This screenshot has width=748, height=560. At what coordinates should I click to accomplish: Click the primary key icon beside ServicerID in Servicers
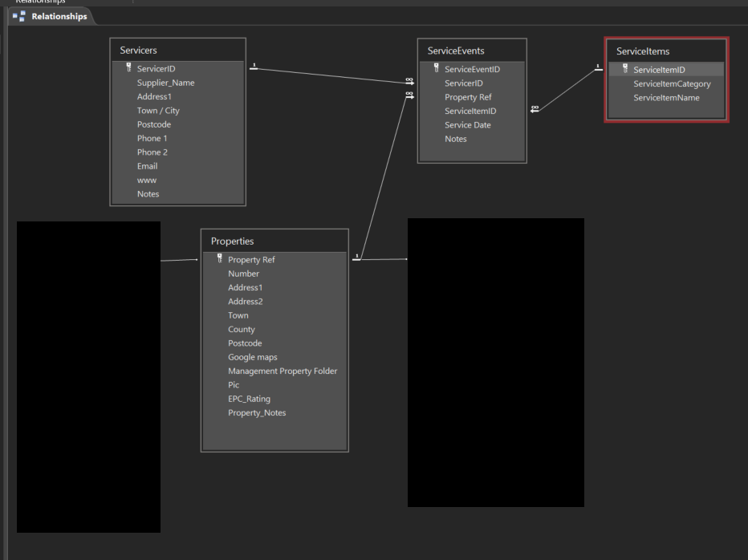(128, 68)
